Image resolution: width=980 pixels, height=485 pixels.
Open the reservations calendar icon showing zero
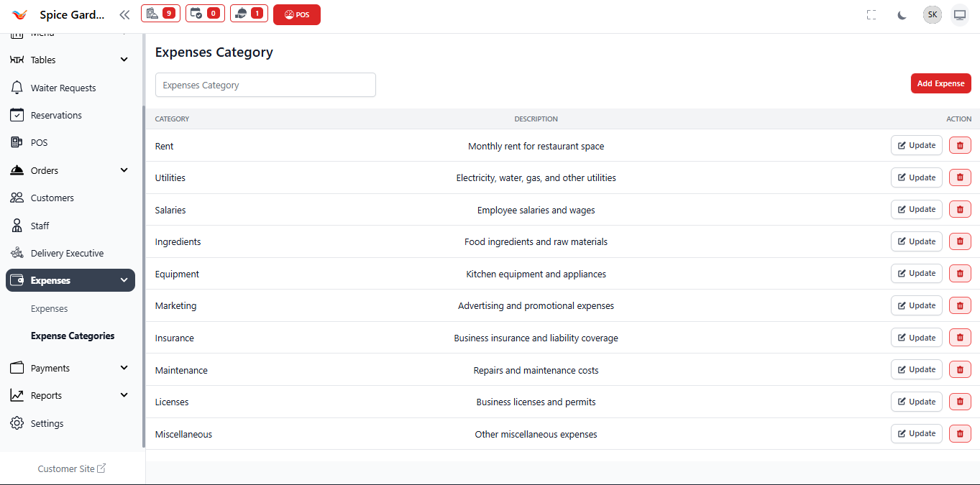[205, 13]
